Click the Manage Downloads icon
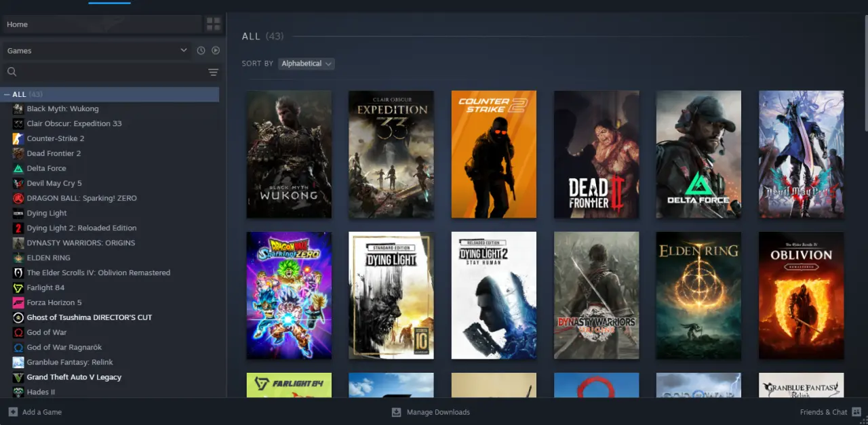This screenshot has height=425, width=868. pos(397,412)
